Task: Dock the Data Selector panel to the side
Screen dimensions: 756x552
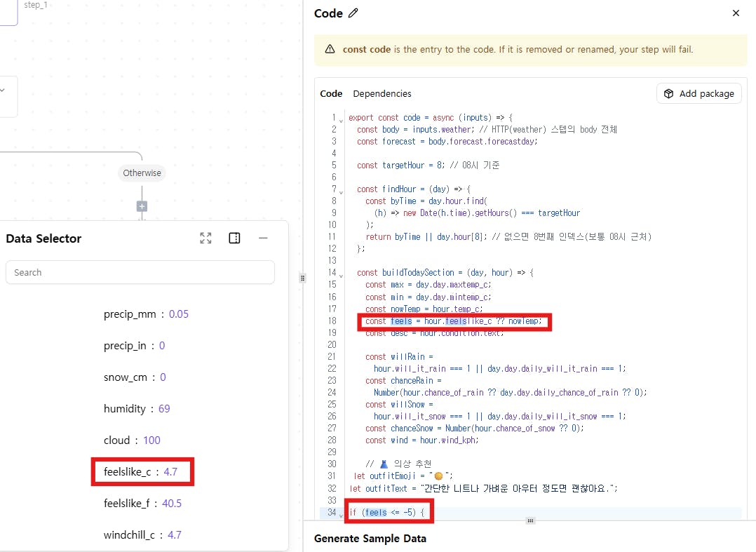Action: click(x=234, y=238)
